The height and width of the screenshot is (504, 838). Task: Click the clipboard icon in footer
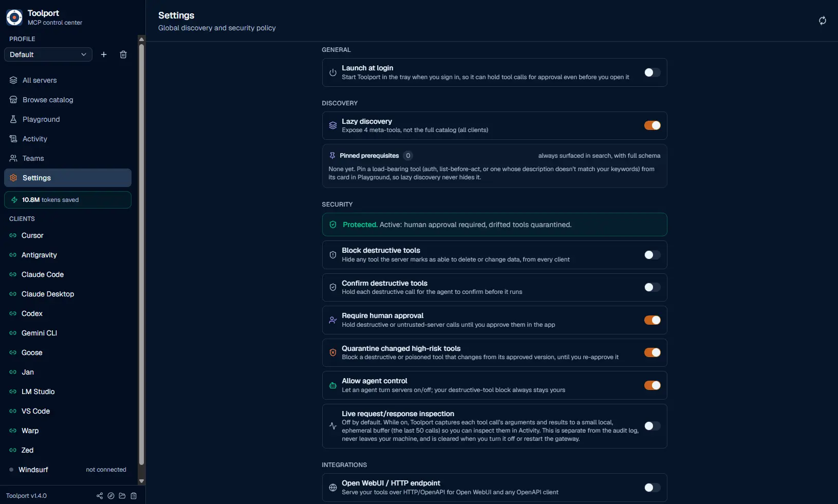click(x=134, y=496)
